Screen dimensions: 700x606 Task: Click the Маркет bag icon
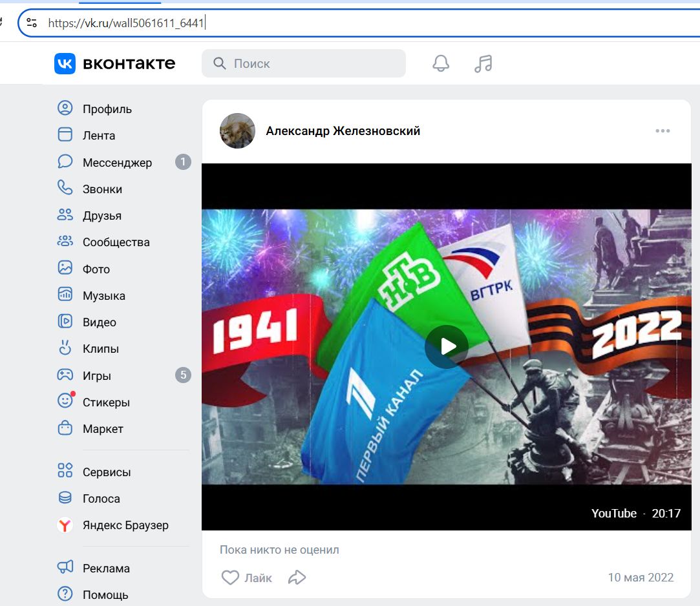click(x=65, y=428)
